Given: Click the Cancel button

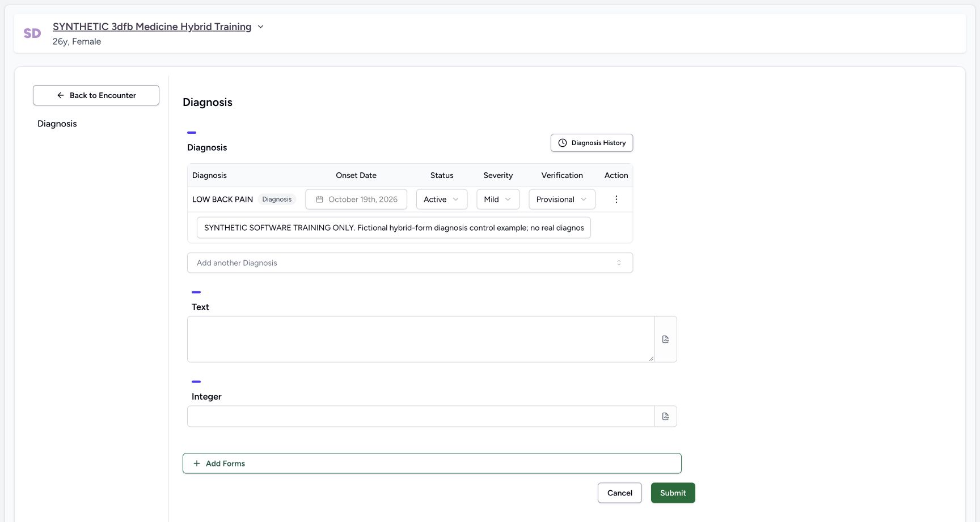Looking at the screenshot, I should coord(620,493).
